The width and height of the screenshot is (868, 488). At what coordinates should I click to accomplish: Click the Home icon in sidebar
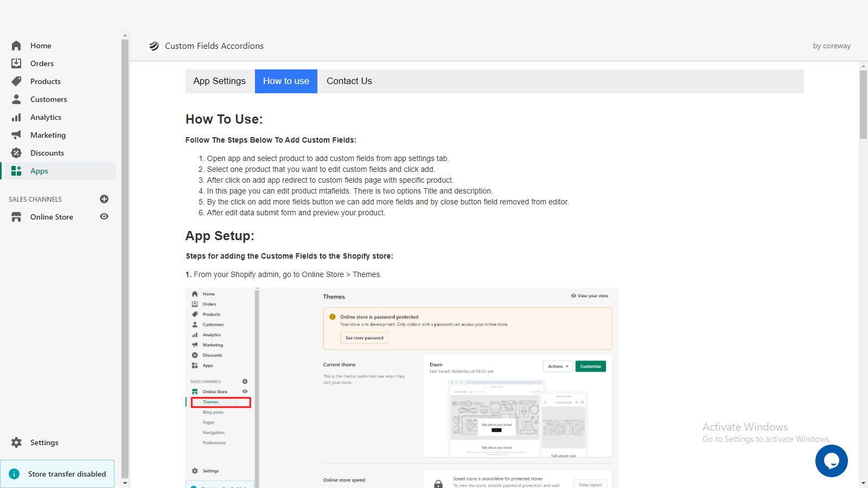16,46
